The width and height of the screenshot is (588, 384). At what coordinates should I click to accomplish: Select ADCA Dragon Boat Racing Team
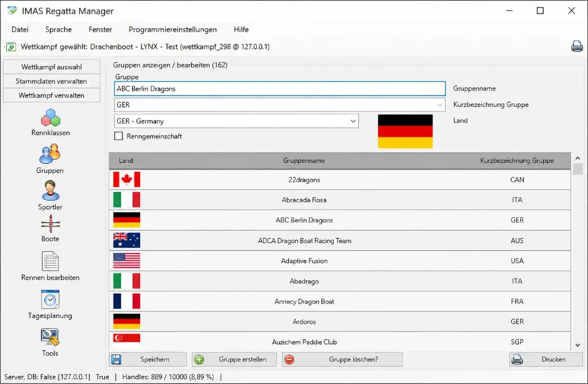pos(304,241)
